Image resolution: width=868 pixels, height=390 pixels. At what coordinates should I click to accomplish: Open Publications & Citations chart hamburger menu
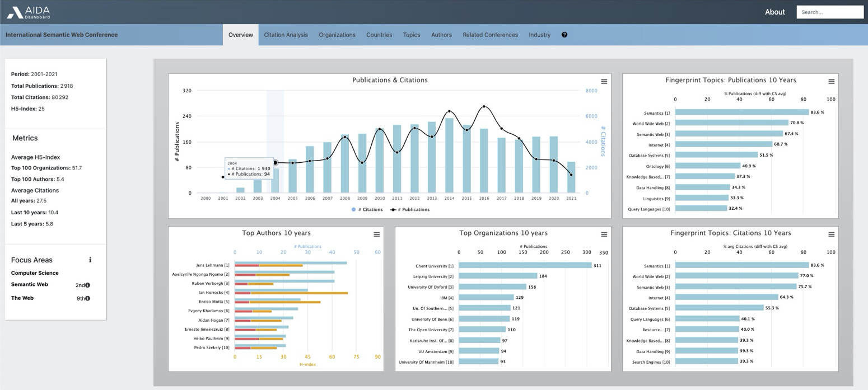604,82
